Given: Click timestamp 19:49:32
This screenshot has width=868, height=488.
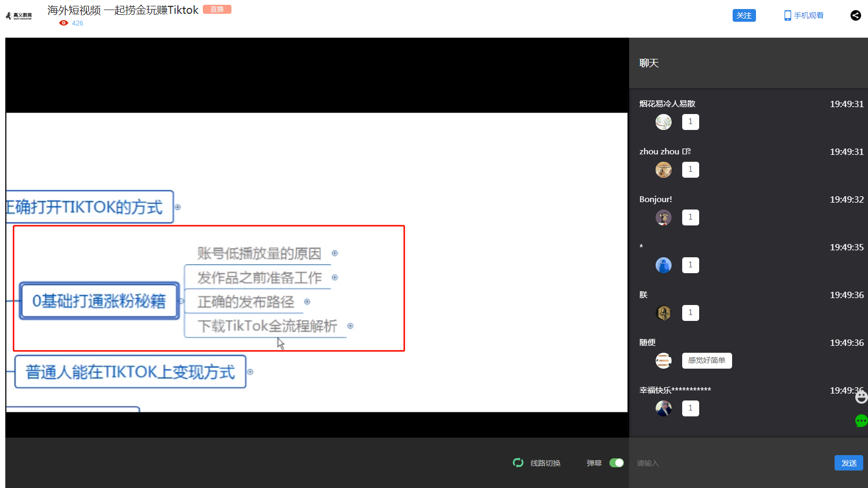Looking at the screenshot, I should tap(847, 199).
